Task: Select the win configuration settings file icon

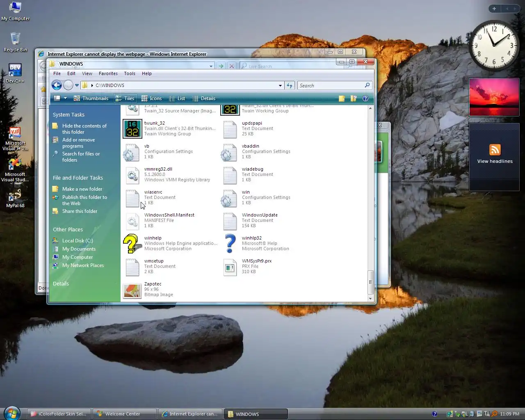Action: [x=229, y=199]
